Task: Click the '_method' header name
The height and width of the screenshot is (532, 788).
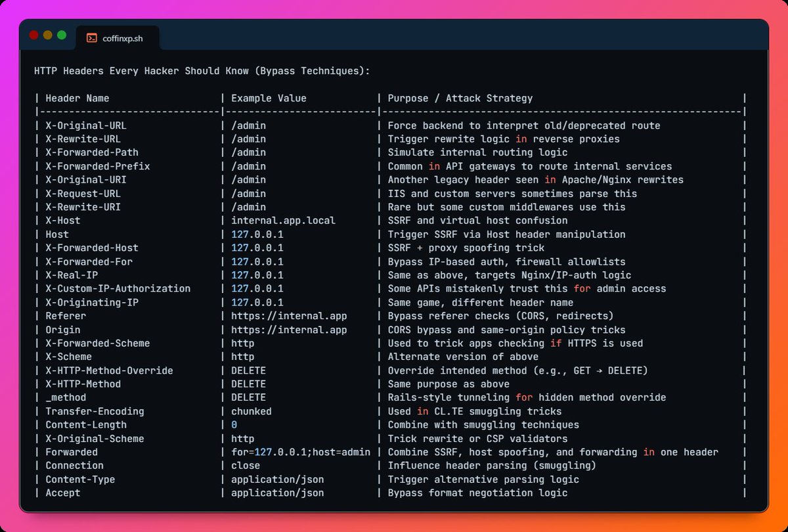Action: (66, 397)
